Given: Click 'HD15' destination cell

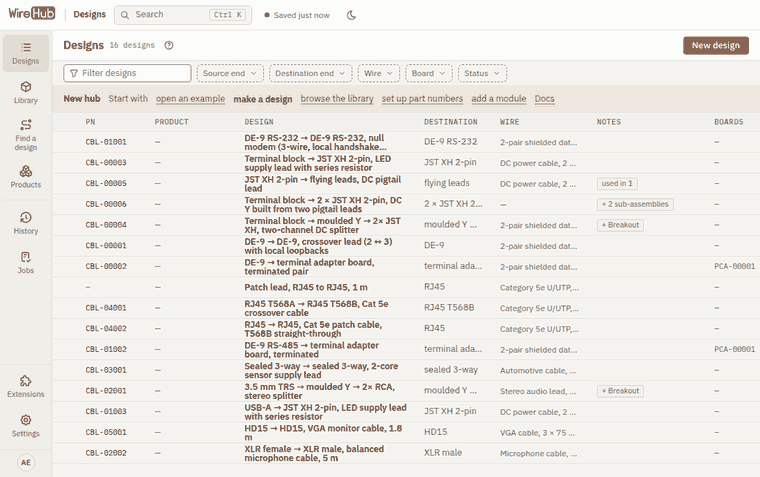Looking at the screenshot, I should pos(435,432).
